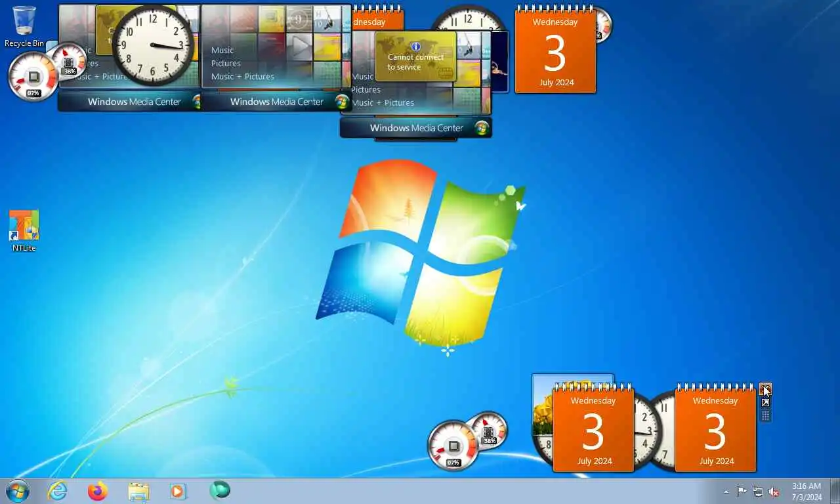Click the green orb on the rightmost Media Center bar
840x504 pixels.
tap(482, 128)
